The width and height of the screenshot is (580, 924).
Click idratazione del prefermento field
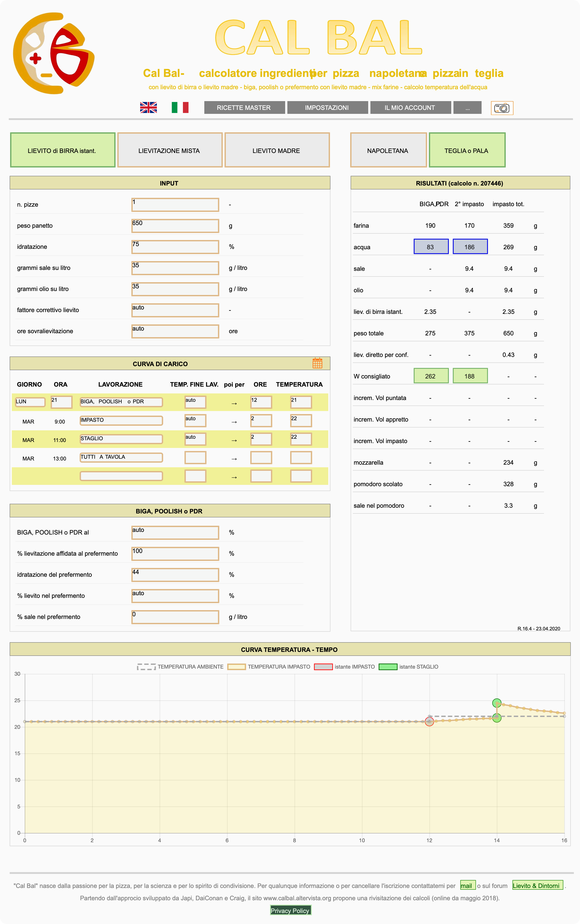point(175,575)
